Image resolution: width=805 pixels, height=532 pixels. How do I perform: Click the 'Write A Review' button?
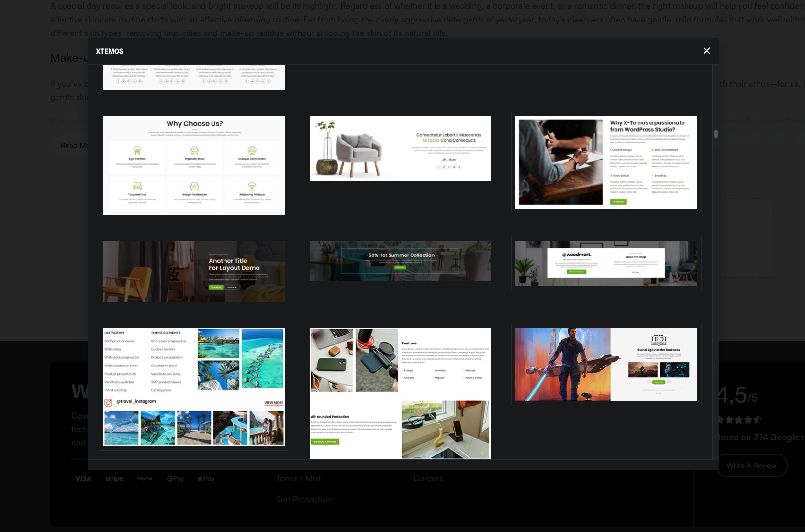pyautogui.click(x=751, y=465)
